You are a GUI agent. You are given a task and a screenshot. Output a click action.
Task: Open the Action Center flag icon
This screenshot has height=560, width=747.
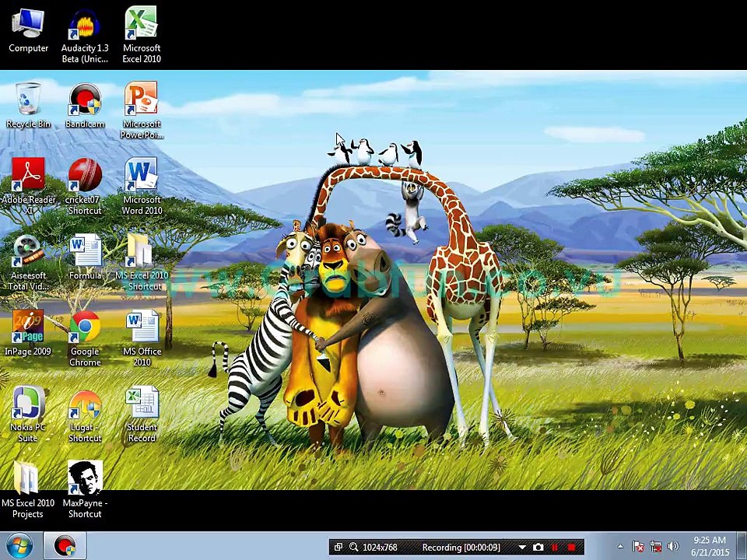click(x=638, y=546)
